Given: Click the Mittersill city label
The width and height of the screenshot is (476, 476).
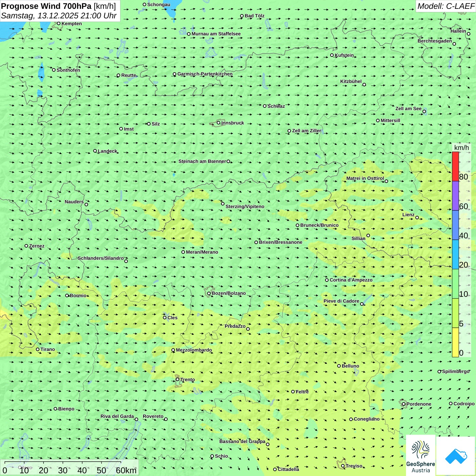Looking at the screenshot, I should (x=390, y=120).
